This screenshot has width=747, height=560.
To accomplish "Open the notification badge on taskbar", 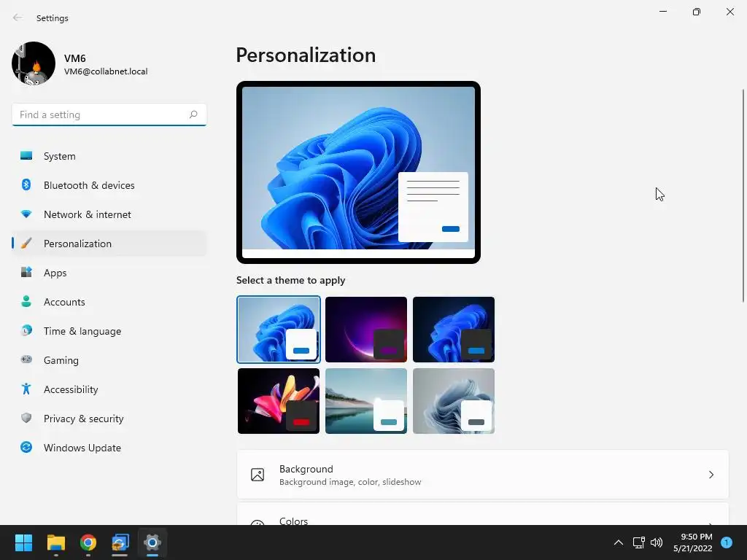I will click(727, 542).
